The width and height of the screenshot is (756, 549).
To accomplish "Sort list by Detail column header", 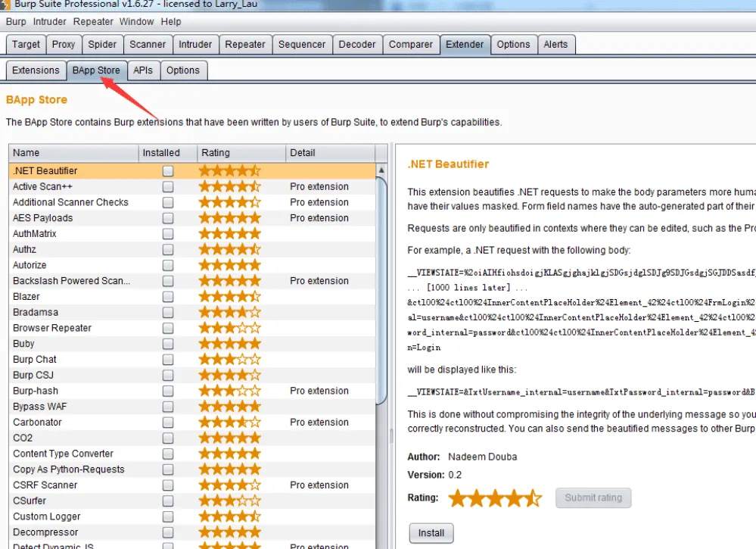I will (x=330, y=153).
